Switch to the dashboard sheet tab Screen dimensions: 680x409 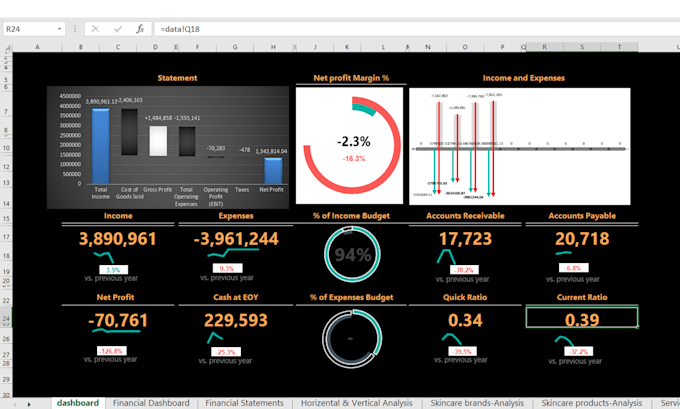78,403
